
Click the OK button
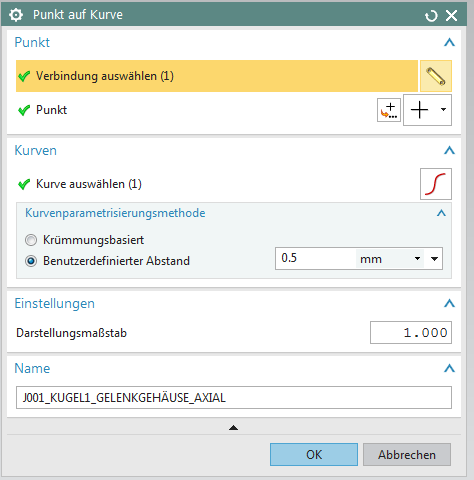click(314, 455)
